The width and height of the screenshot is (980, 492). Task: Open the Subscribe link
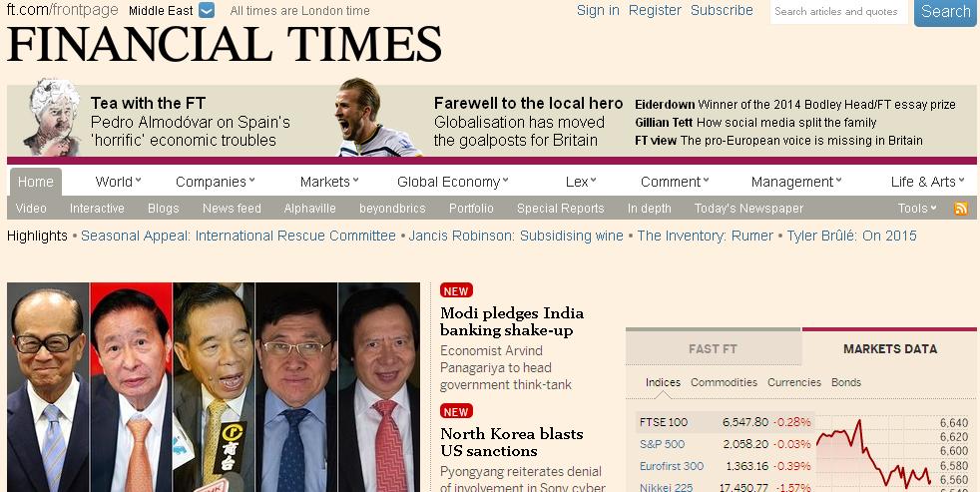click(722, 10)
